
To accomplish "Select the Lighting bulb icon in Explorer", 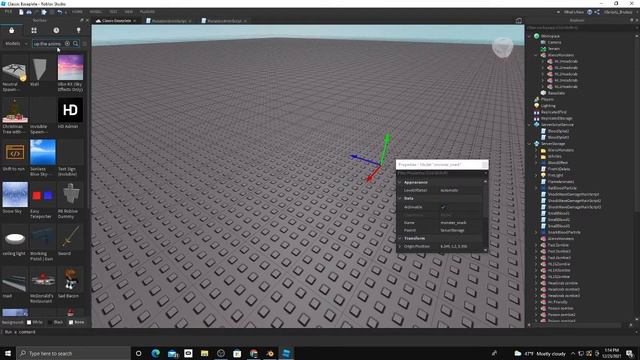I will point(537,106).
